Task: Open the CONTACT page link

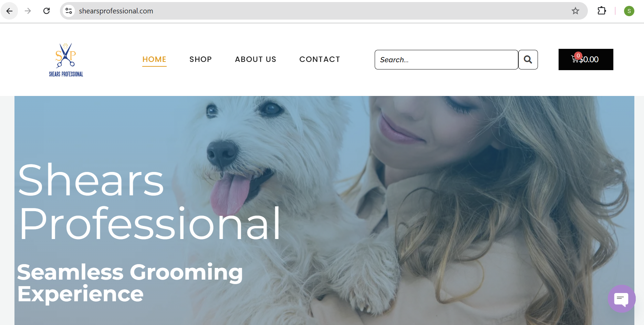Action: click(320, 59)
